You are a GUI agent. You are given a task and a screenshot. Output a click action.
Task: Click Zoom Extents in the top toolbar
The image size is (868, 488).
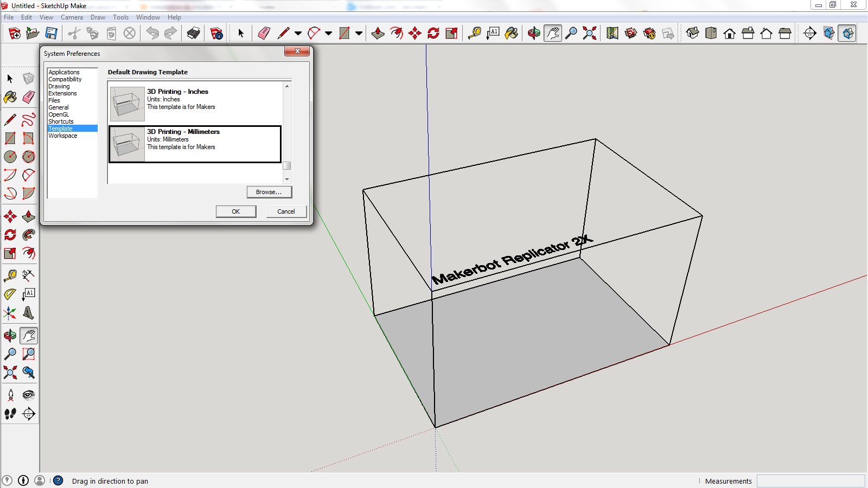click(589, 34)
